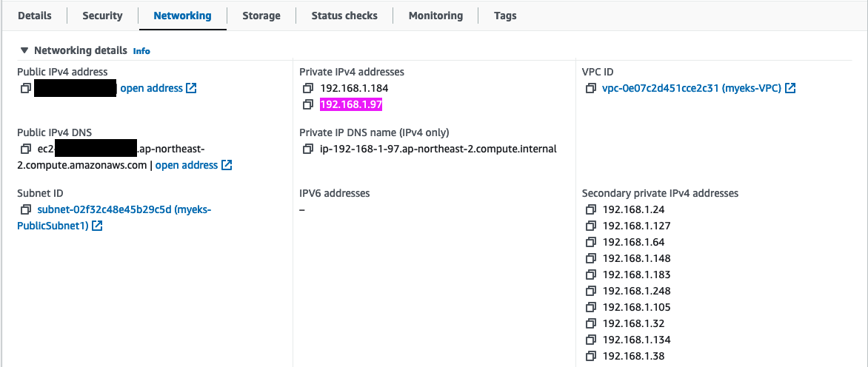Copy private IPv4 address 192.168.1.184
The width and height of the screenshot is (868, 367).
(x=308, y=89)
